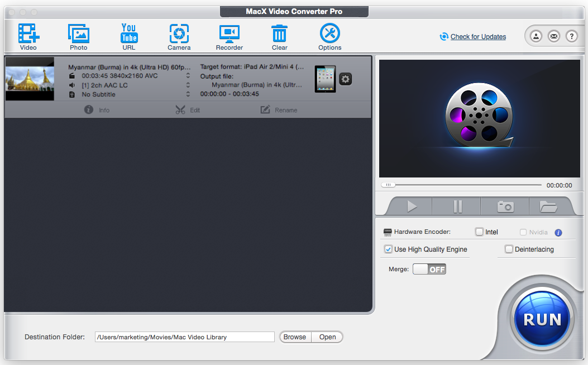Click the text "00:03:45 3840x2160 AVC"
The width and height of the screenshot is (588, 365).
[119, 76]
